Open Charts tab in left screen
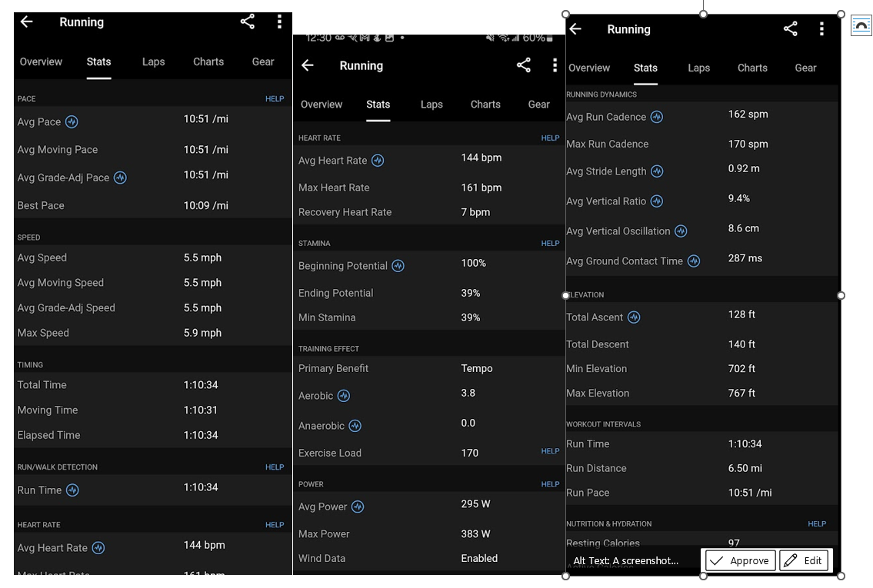The image size is (873, 588). point(208,61)
